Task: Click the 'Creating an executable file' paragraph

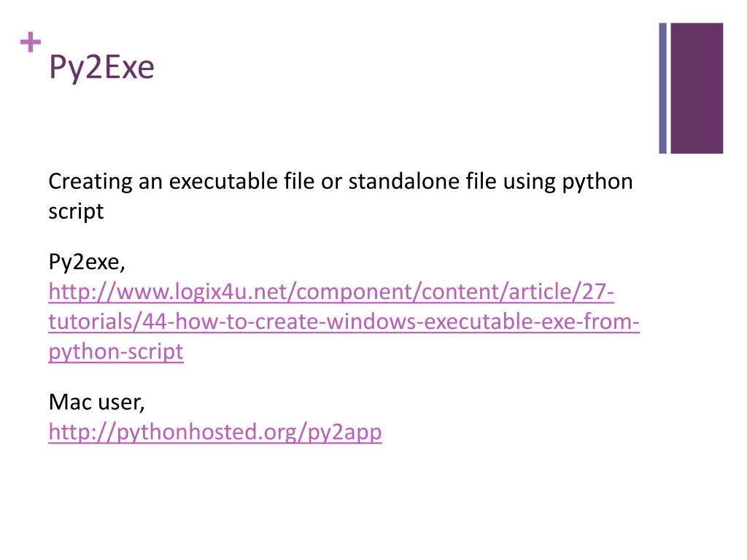Action: click(340, 196)
